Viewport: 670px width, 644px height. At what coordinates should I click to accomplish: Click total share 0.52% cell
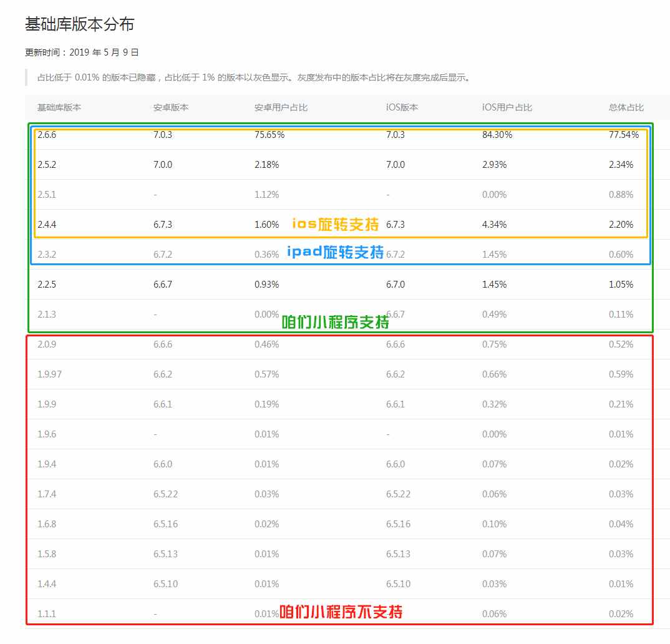(621, 344)
